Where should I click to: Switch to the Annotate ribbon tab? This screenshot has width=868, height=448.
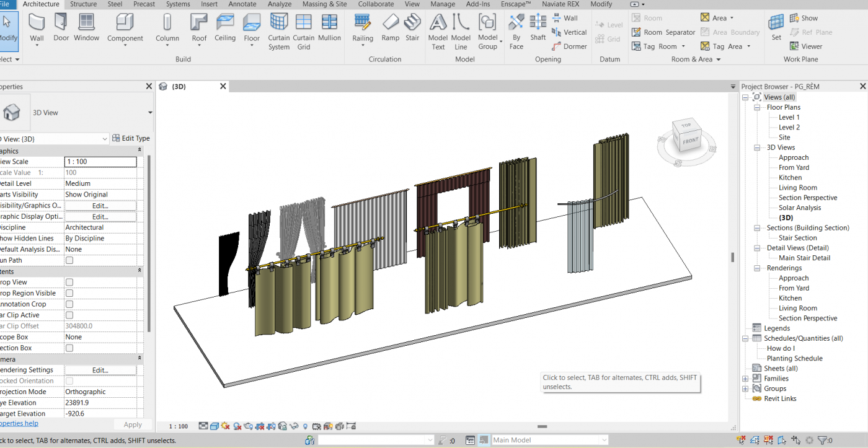242,4
